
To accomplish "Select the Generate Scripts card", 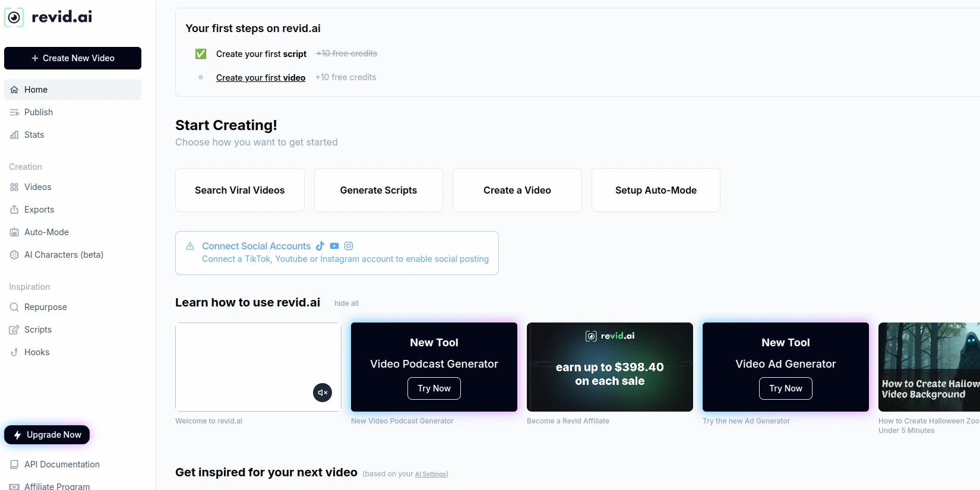I will 378,190.
